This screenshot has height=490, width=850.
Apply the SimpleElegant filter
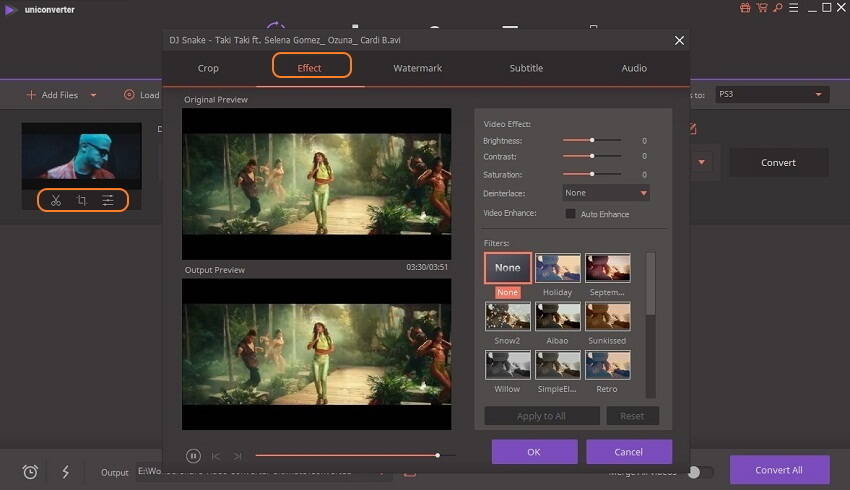(x=558, y=365)
